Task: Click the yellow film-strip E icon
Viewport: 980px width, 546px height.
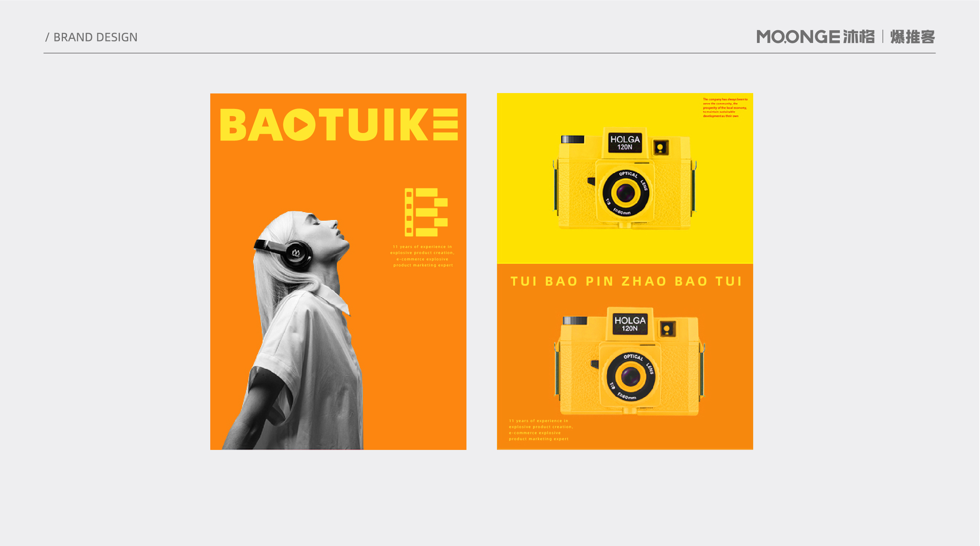Action: tap(426, 212)
